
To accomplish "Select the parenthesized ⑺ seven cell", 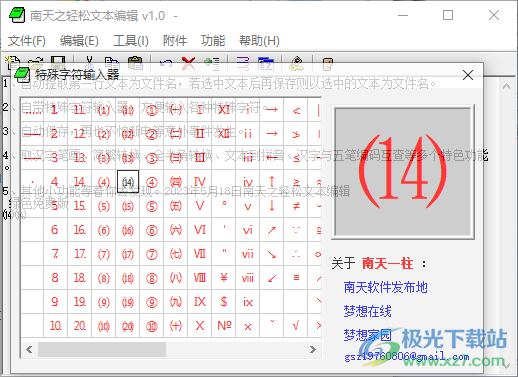I will tap(104, 254).
